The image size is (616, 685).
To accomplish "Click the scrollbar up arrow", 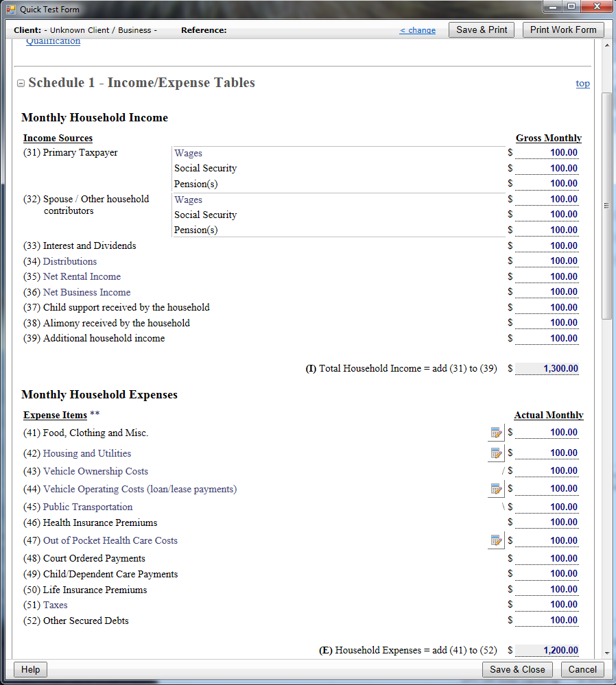I will [x=607, y=45].
